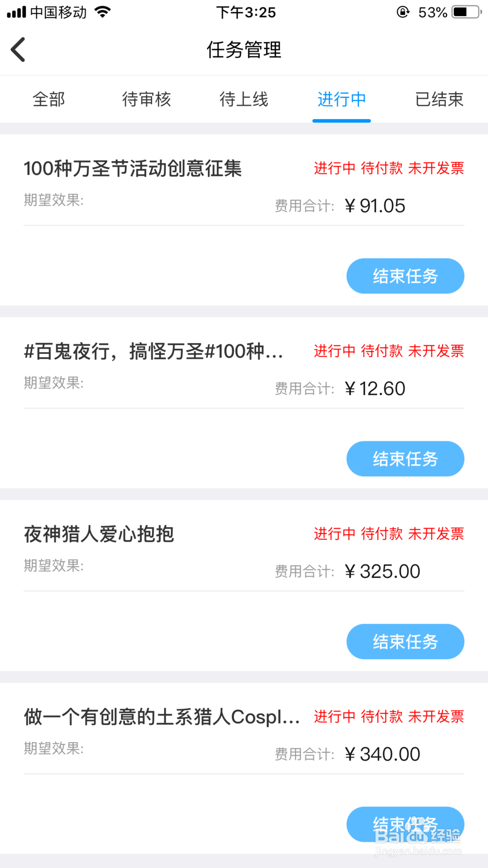Image resolution: width=488 pixels, height=868 pixels.
Task: Open the 夜神猎人爱心抱抱 task title
Action: pos(99,534)
